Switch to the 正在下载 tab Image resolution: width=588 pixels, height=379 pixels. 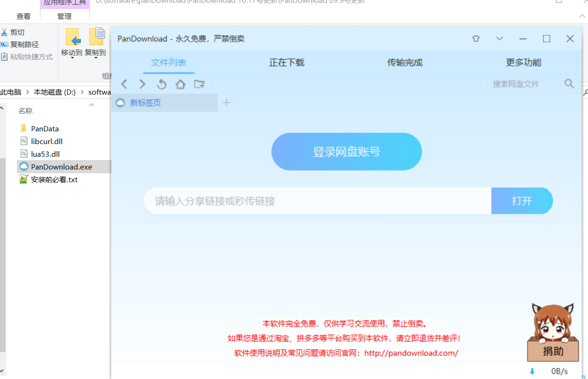point(286,63)
